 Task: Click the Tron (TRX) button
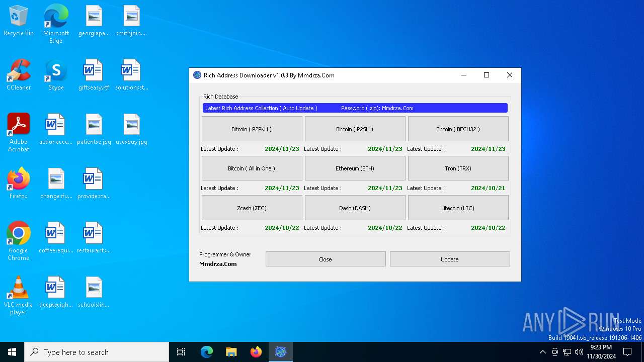[458, 168]
